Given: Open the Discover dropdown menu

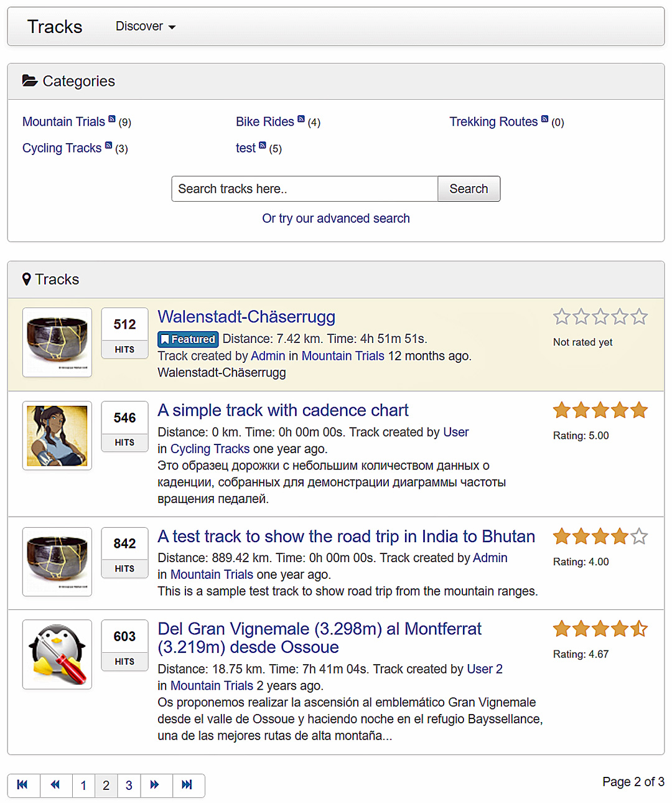Looking at the screenshot, I should point(144,26).
